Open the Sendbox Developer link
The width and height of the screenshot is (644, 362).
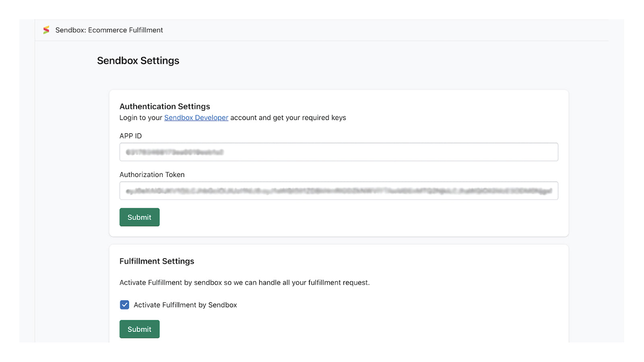(x=196, y=117)
